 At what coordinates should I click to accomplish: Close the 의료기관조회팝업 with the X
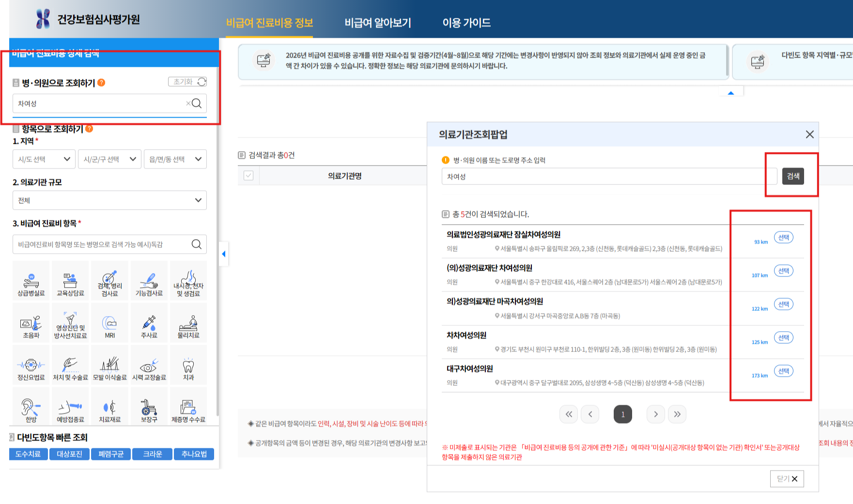pyautogui.click(x=809, y=134)
